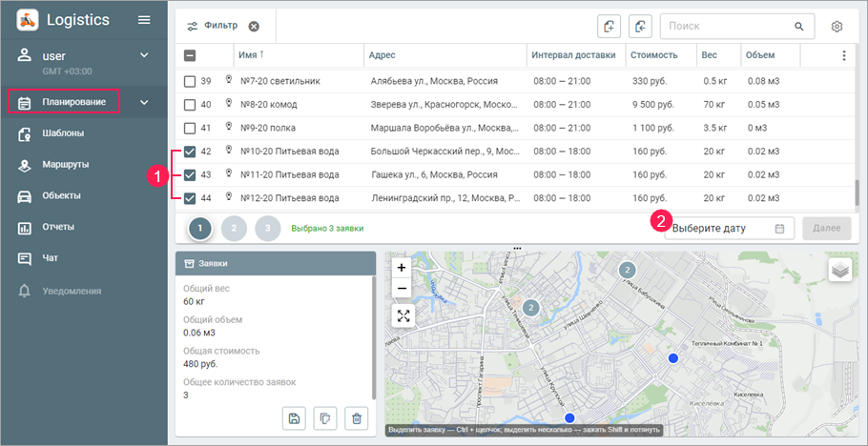Open the map layers selector
The width and height of the screenshot is (868, 446).
(839, 271)
